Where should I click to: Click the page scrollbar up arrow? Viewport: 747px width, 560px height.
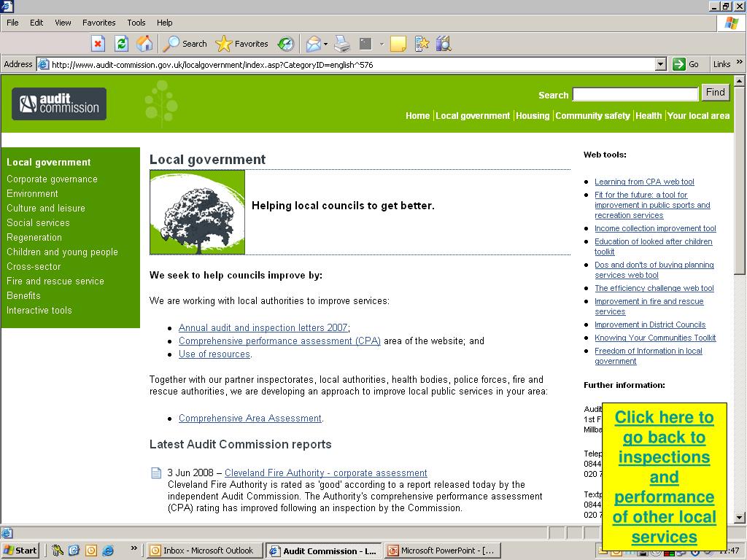(x=740, y=81)
